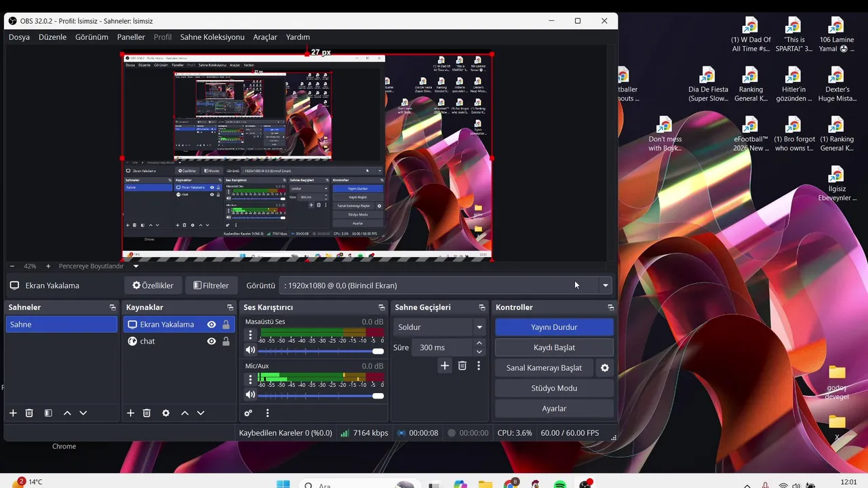
Task: Mute the Mic/Aux audio
Action: tap(250, 394)
